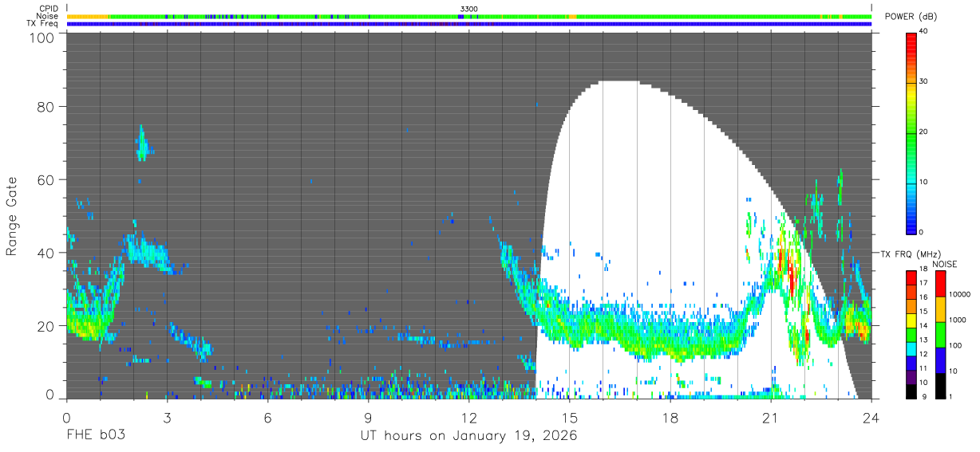Click the "Range Gate" y-axis title
This screenshot has width=980, height=452.
12,217
